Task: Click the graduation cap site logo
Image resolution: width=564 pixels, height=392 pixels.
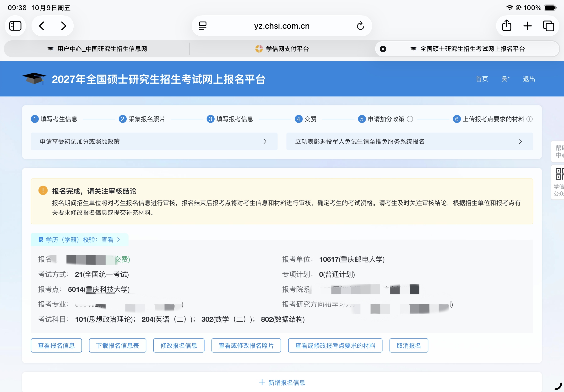Action: pos(34,79)
